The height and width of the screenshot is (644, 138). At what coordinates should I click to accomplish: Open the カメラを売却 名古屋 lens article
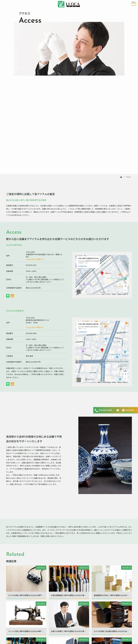(x=112, y=615)
